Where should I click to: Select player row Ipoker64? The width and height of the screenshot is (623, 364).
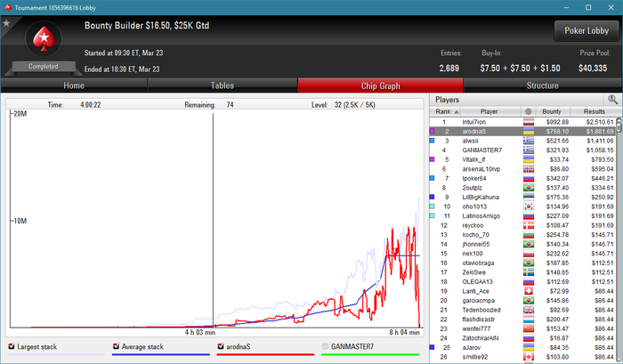click(x=522, y=178)
